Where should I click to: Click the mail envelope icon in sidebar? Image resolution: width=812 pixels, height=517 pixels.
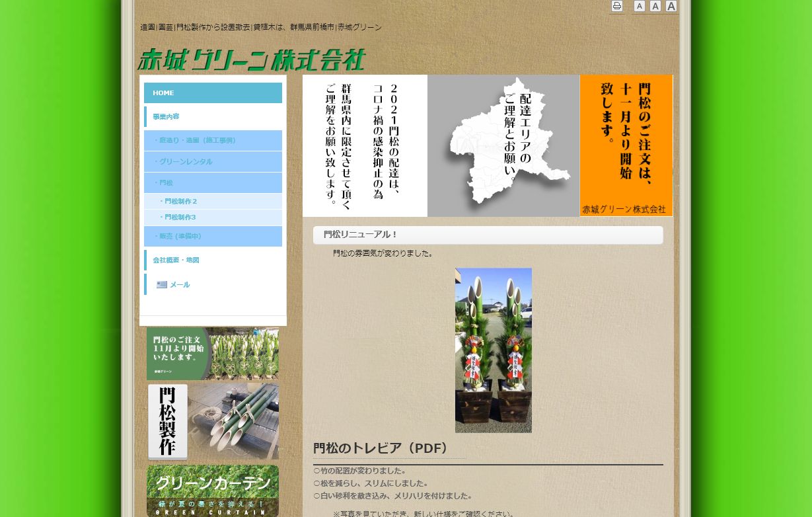(162, 285)
